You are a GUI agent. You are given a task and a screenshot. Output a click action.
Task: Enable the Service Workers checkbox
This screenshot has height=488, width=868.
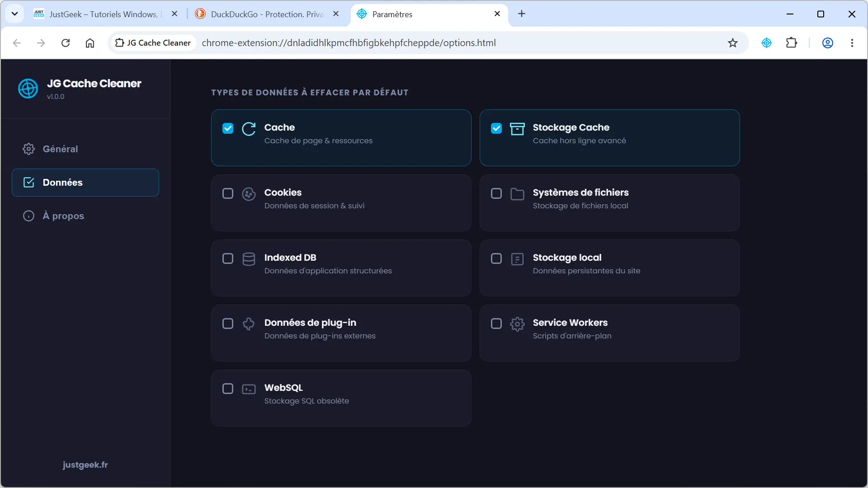click(496, 324)
